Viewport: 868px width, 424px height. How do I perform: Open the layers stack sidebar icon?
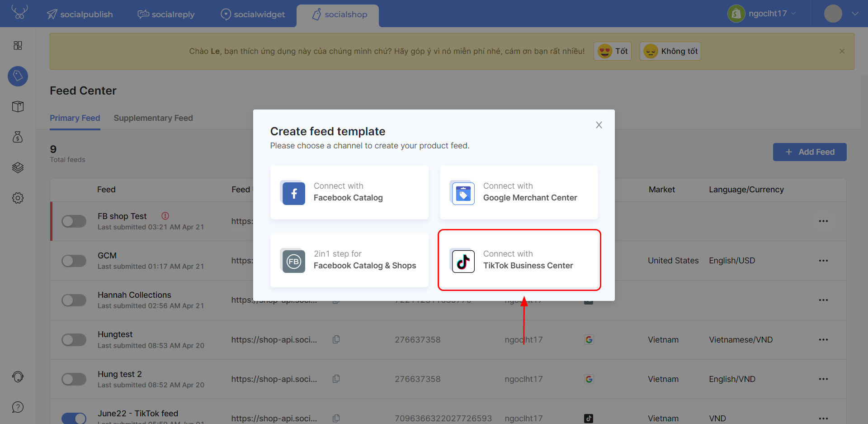pos(18,167)
